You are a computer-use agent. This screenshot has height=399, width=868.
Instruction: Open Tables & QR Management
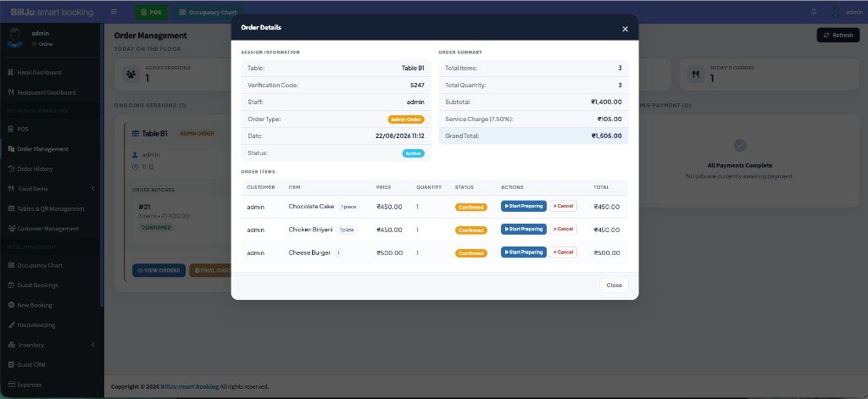click(50, 208)
